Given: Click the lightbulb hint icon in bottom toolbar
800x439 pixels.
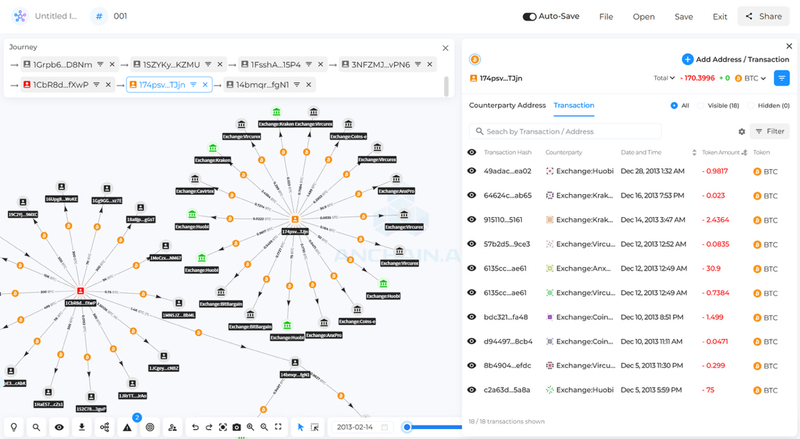Looking at the screenshot, I should pyautogui.click(x=14, y=427).
